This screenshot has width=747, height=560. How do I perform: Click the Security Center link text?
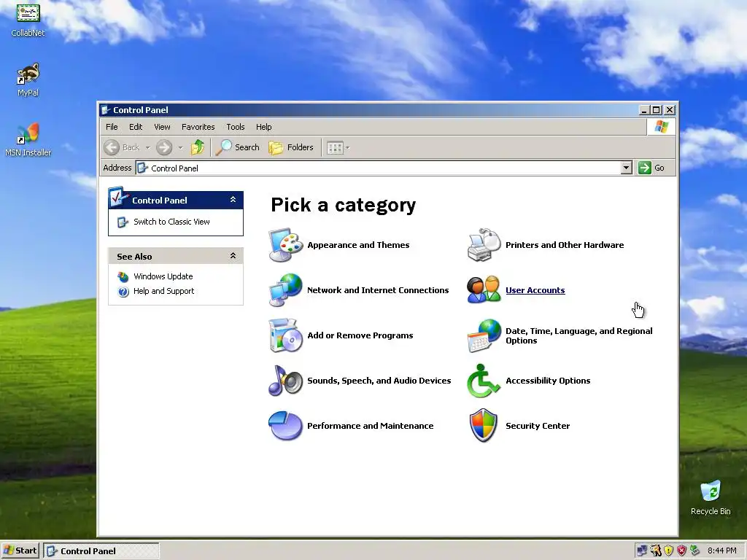click(538, 426)
